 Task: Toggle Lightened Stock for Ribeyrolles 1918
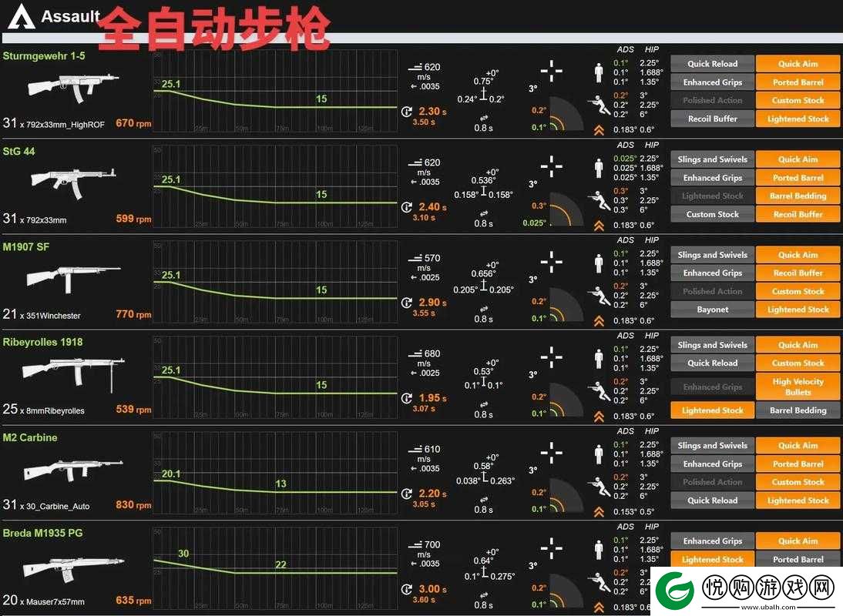coord(712,410)
